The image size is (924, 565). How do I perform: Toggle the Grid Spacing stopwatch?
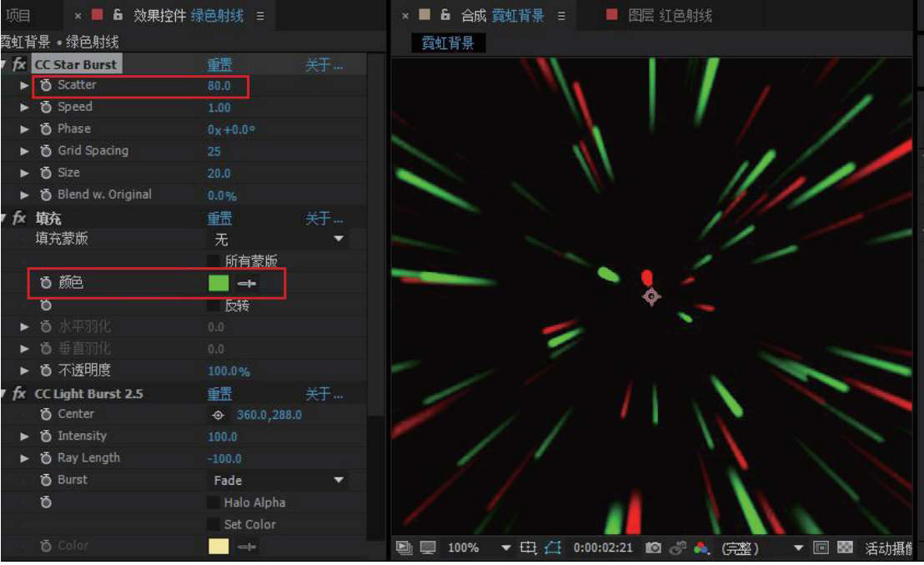pos(46,151)
